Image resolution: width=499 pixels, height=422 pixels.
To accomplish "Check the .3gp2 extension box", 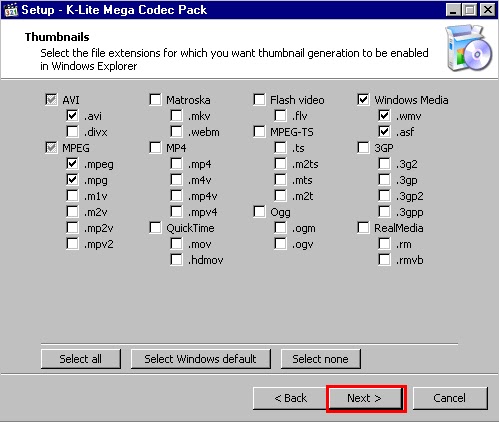I will coord(384,195).
